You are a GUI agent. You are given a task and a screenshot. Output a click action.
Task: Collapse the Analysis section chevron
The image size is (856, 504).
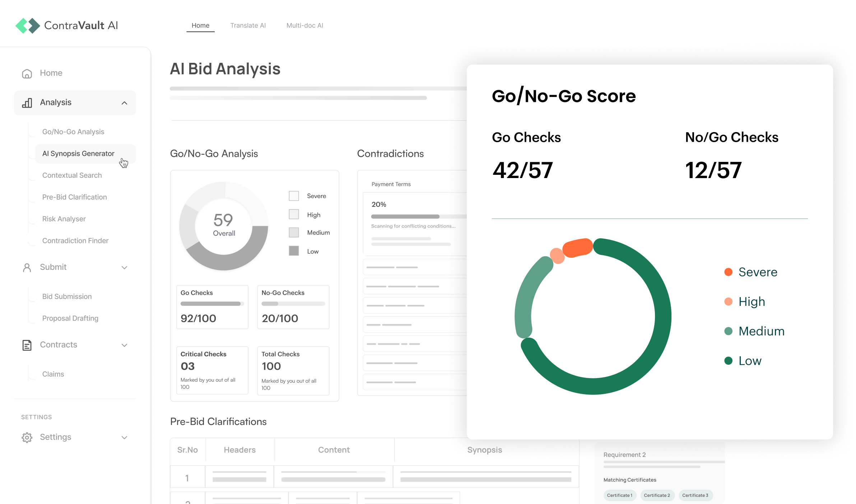pyautogui.click(x=124, y=103)
